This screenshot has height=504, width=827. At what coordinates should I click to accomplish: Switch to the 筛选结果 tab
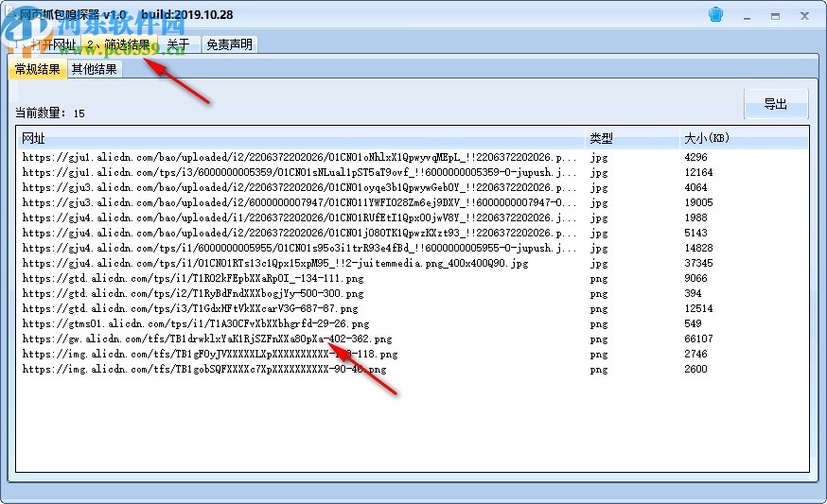[119, 44]
